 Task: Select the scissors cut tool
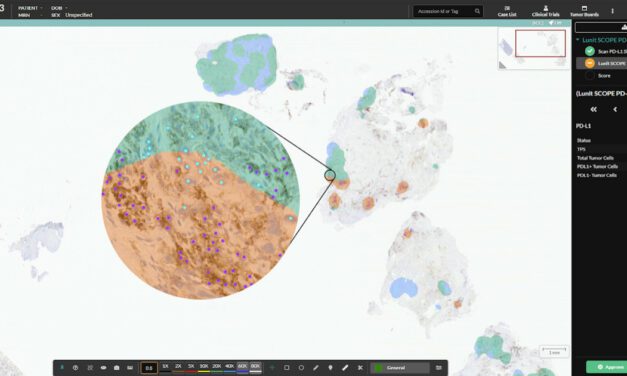pyautogui.click(x=360, y=368)
